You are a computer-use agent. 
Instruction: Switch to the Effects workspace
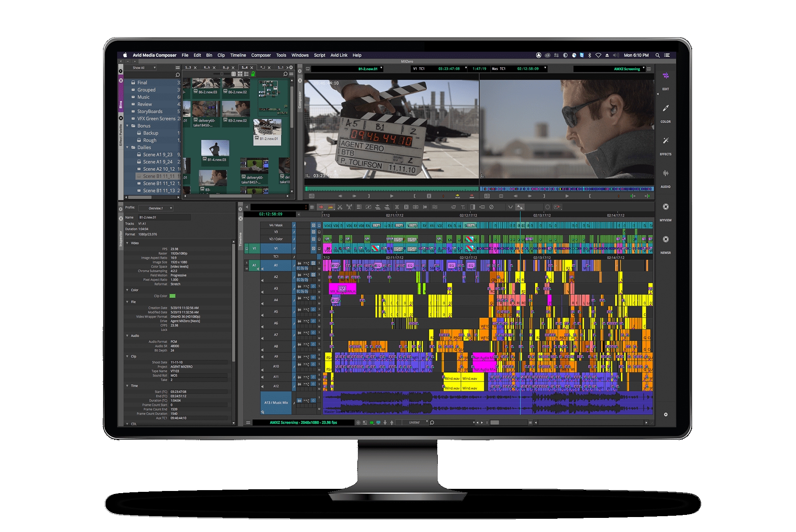click(665, 141)
